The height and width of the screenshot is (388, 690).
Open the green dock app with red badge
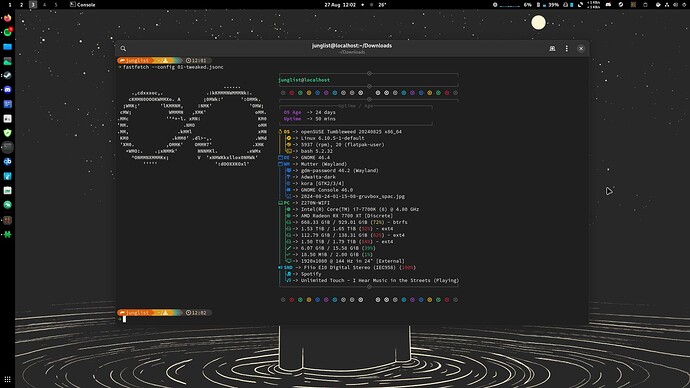click(x=7, y=32)
